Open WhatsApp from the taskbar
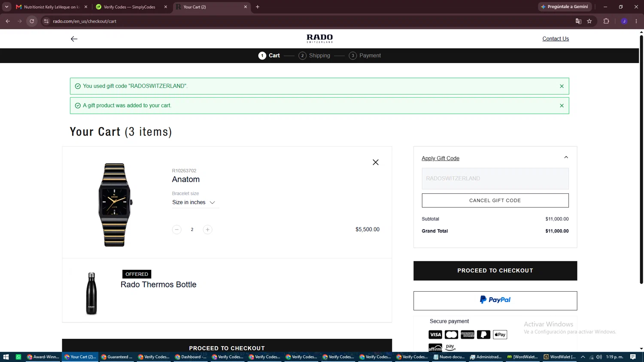The height and width of the screenshot is (362, 644). tap(18, 357)
